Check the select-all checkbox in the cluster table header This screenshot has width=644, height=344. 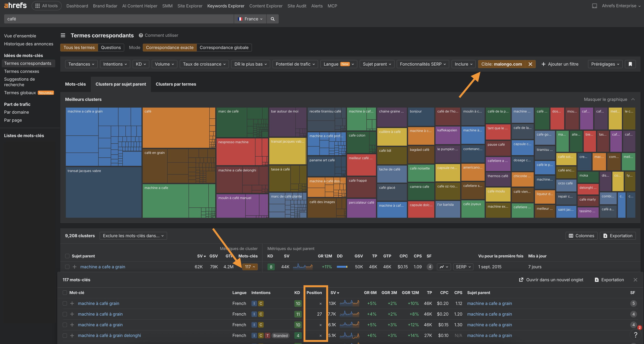pos(67,256)
